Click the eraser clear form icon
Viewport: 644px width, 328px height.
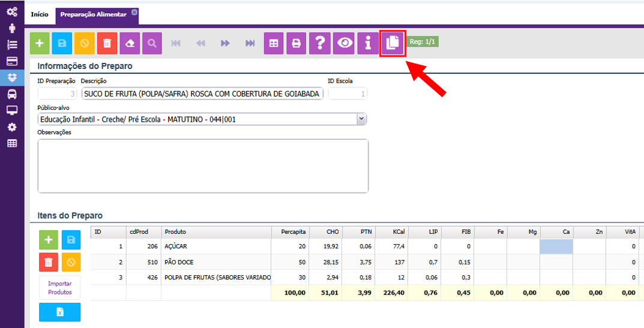click(x=130, y=43)
